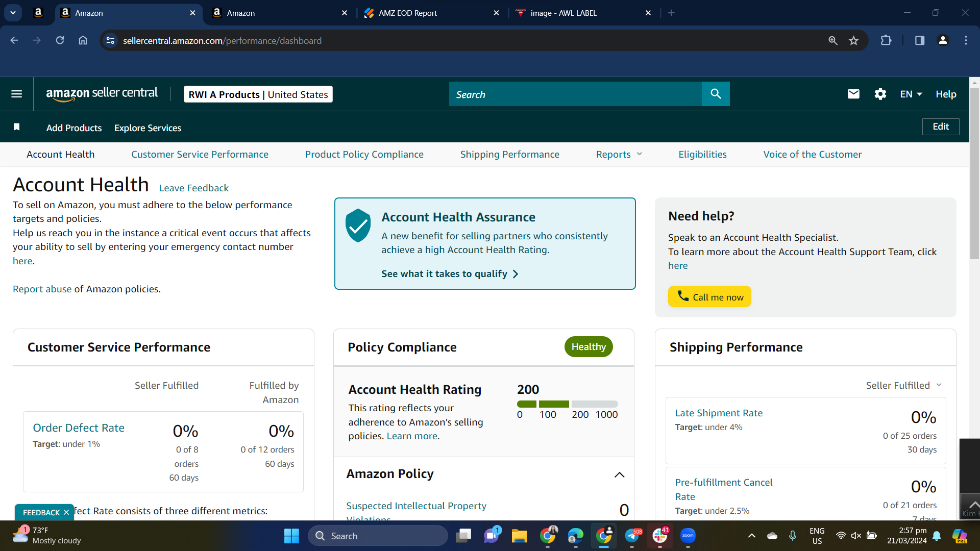Click the Edit button
The image size is (980, 551).
[x=941, y=127]
